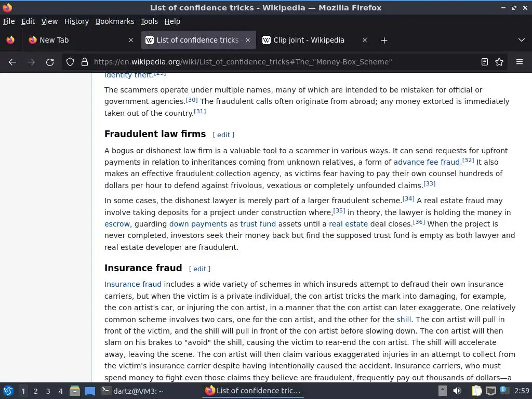Click the taskbar clock showing 2:59
Viewport: 532px width, 399px height.
tap(522, 391)
